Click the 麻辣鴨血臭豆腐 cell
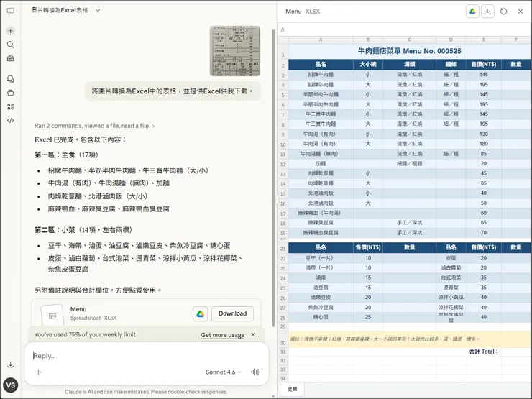The image size is (532, 399). pos(321,233)
